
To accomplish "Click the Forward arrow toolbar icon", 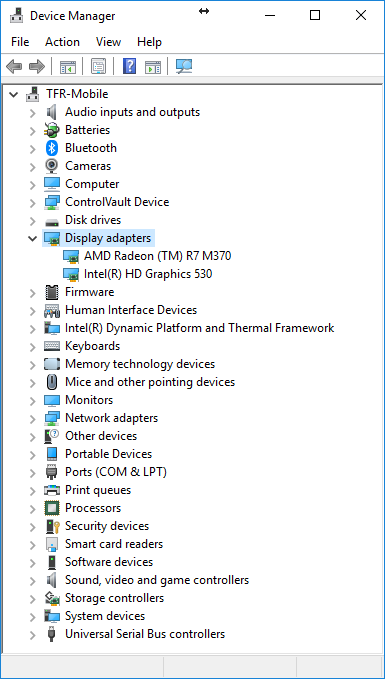I will pyautogui.click(x=37, y=67).
